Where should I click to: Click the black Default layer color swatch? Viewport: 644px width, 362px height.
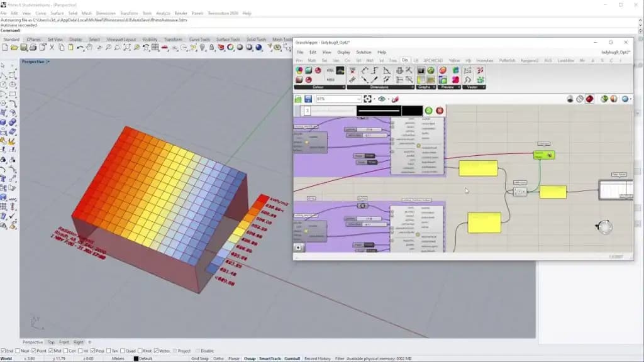pos(136,358)
